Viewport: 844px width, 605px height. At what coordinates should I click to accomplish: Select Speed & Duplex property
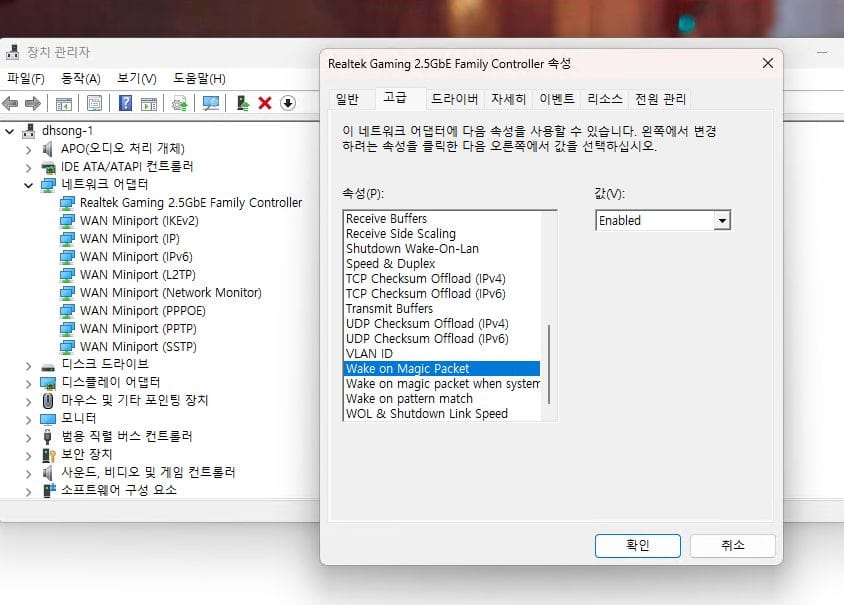tap(441, 264)
